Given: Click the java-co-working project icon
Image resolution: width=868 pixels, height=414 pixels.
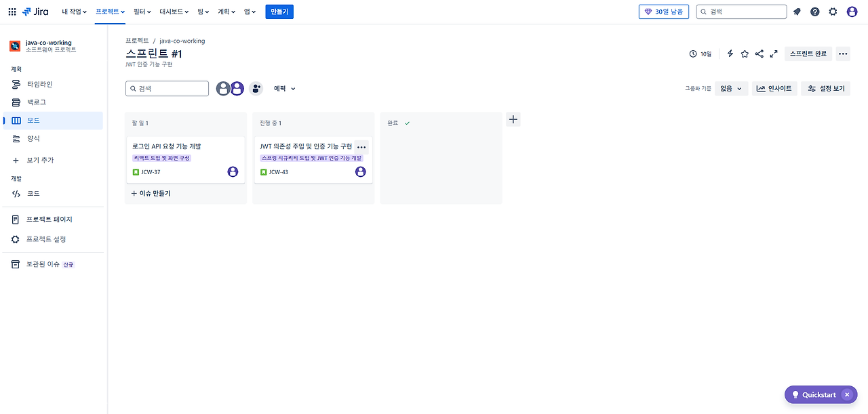Looking at the screenshot, I should (14, 46).
